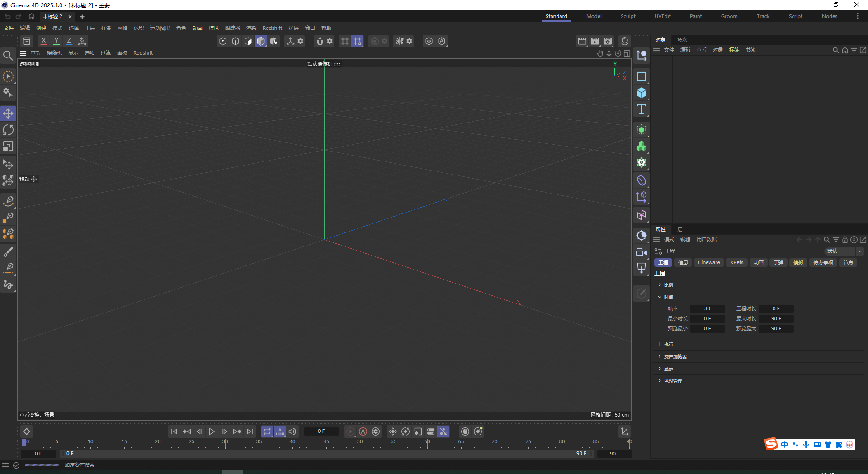This screenshot has height=474, width=868.
Task: Switch to the Cineware attribute tab
Action: coord(708,262)
